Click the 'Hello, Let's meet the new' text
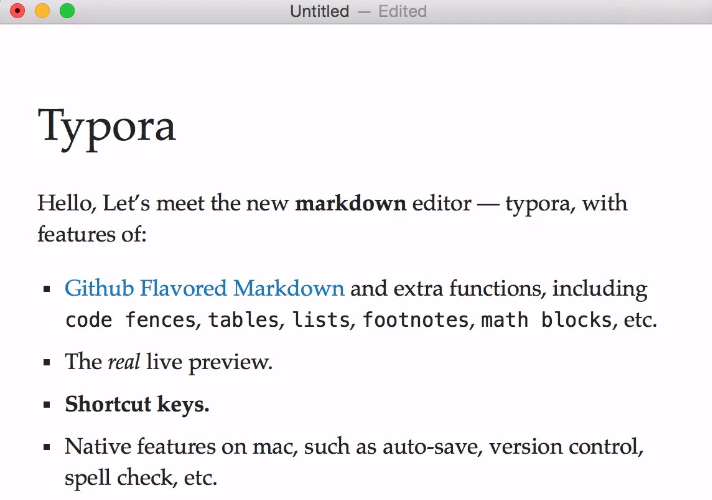 tap(163, 203)
